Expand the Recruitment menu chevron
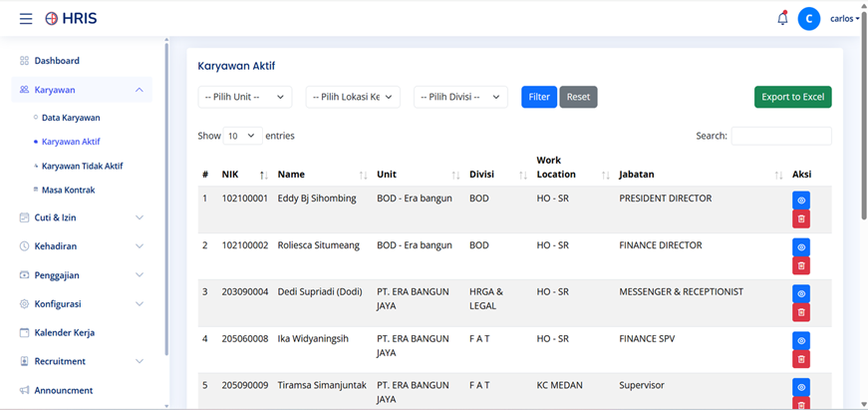This screenshot has width=868, height=410. coord(140,361)
